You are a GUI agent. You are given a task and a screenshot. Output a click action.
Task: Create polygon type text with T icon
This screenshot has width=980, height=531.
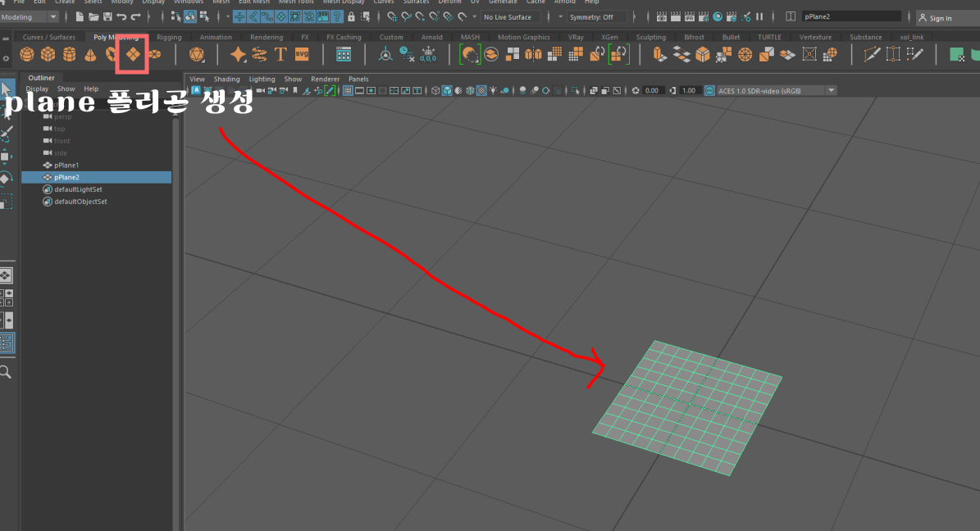[x=280, y=55]
